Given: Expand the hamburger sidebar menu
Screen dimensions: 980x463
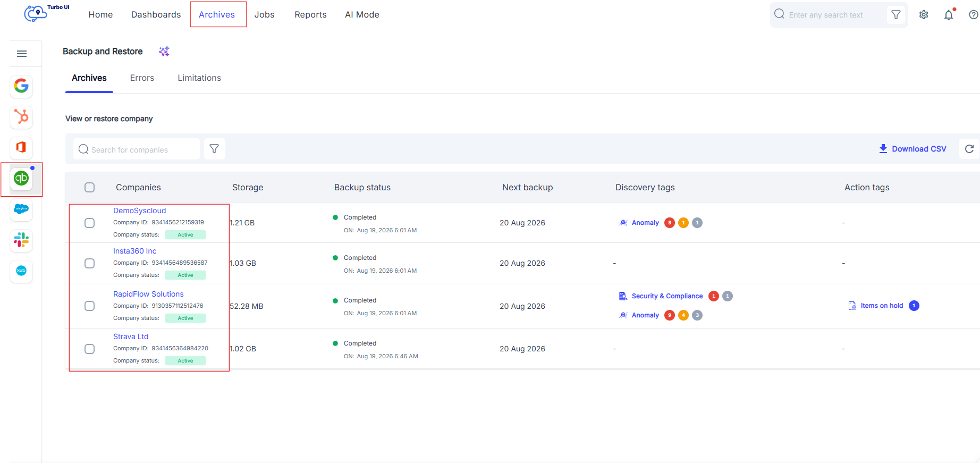Looking at the screenshot, I should [22, 54].
